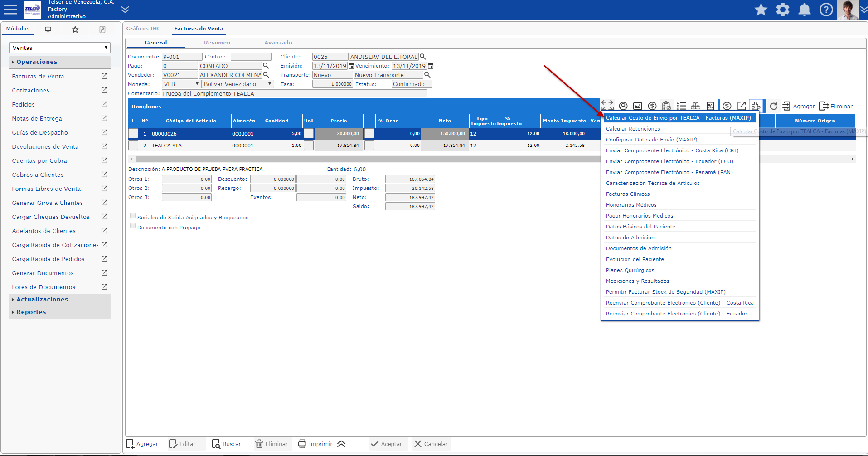Search payment method magnifier beside CONTADO
Image resolution: width=868 pixels, height=456 pixels.
[266, 66]
